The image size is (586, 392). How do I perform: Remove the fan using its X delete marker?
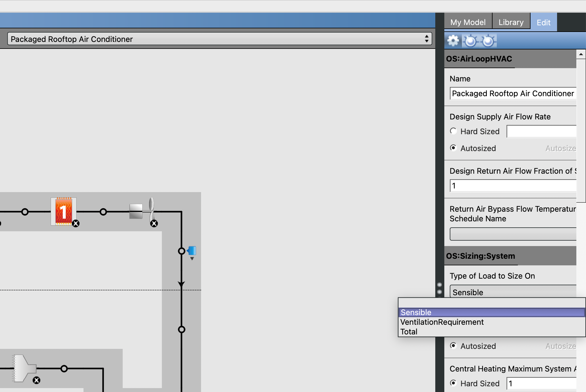click(x=154, y=223)
